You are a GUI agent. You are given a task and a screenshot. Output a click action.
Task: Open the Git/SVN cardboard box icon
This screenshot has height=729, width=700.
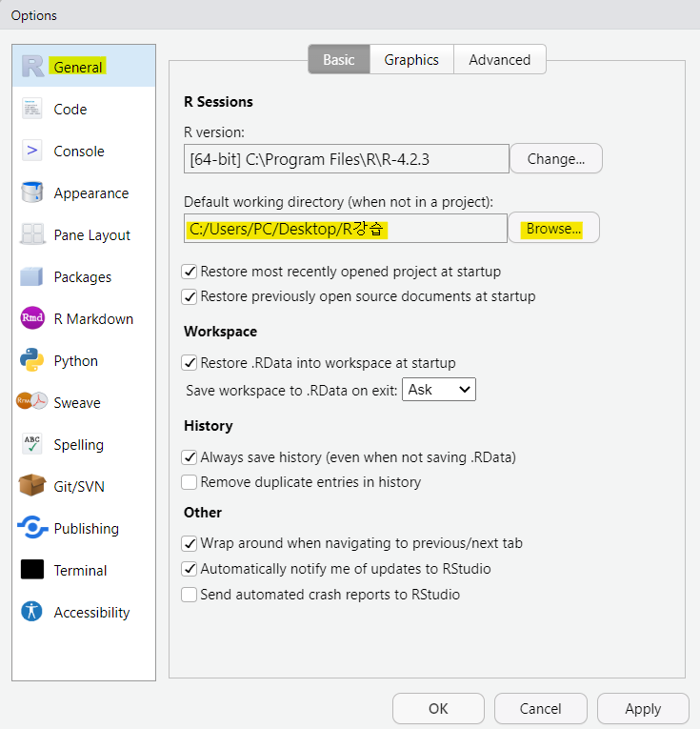[32, 485]
